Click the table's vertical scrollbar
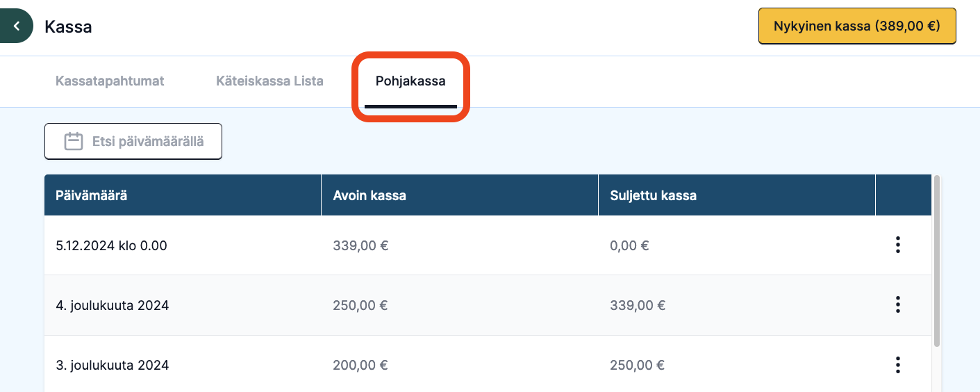This screenshot has width=980, height=392. point(937,261)
